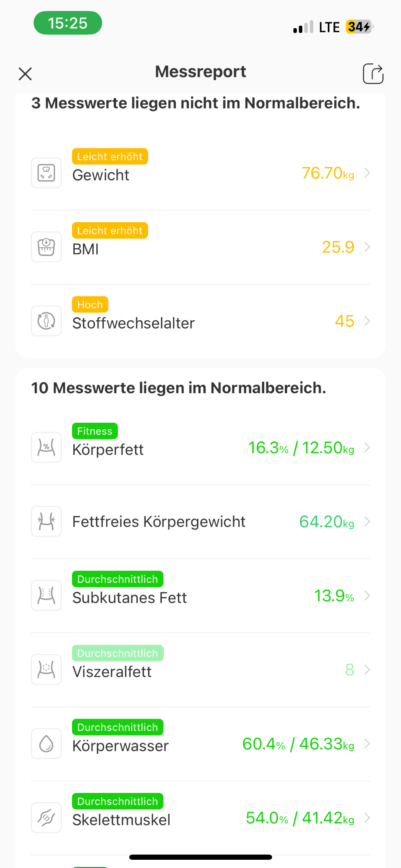
Task: Tap the Körperwasser droplet icon
Action: (x=46, y=744)
